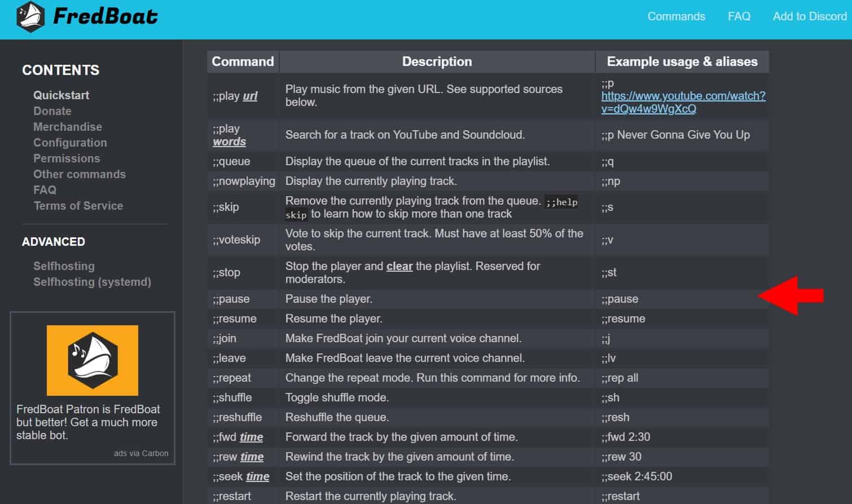
Task: Click the ADVANCED sidebar heading
Action: coord(53,242)
